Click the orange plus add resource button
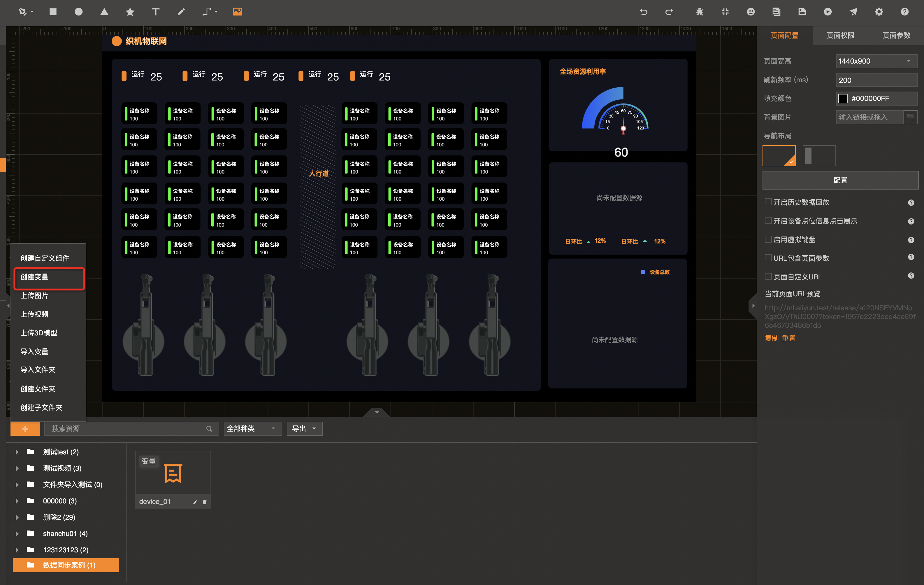Image resolution: width=924 pixels, height=585 pixels. (x=25, y=429)
